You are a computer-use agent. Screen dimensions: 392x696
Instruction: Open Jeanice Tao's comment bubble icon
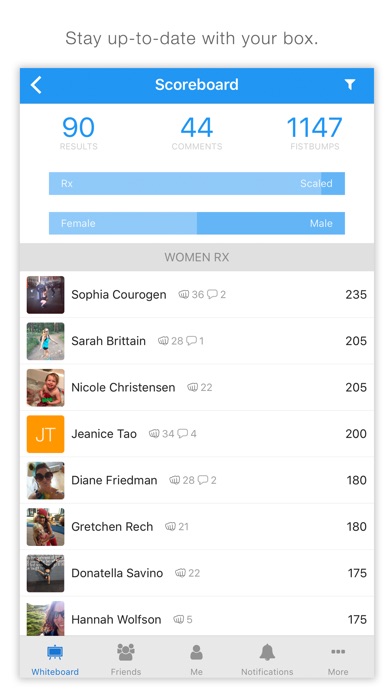pos(182,434)
